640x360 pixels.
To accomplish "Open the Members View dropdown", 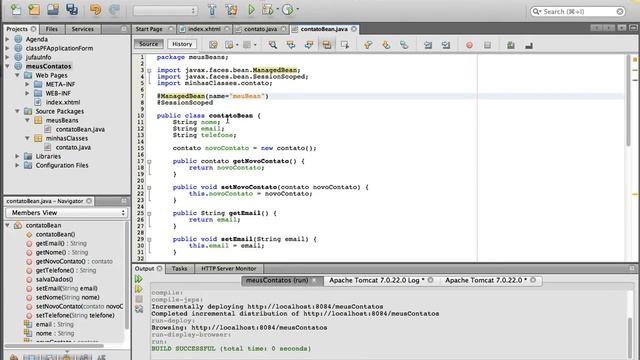I will [66, 213].
